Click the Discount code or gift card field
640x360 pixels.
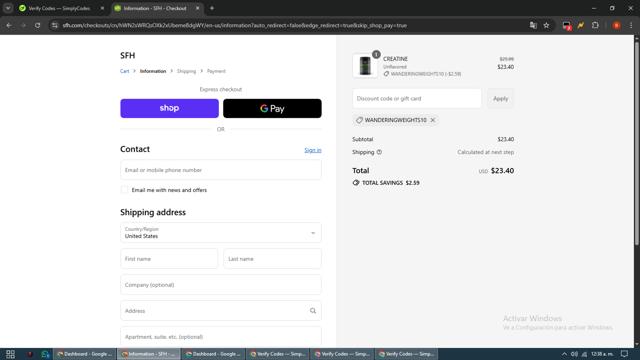coord(417,98)
